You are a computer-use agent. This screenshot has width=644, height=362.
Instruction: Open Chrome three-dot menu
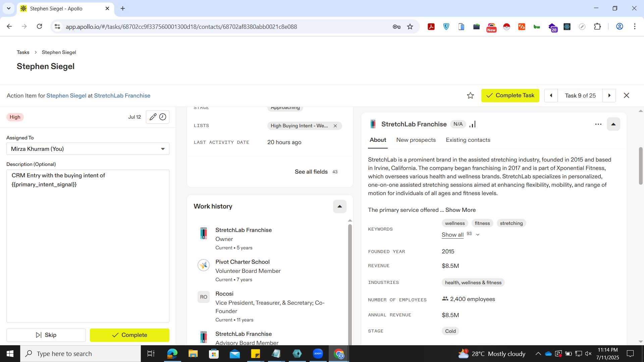(635, 26)
